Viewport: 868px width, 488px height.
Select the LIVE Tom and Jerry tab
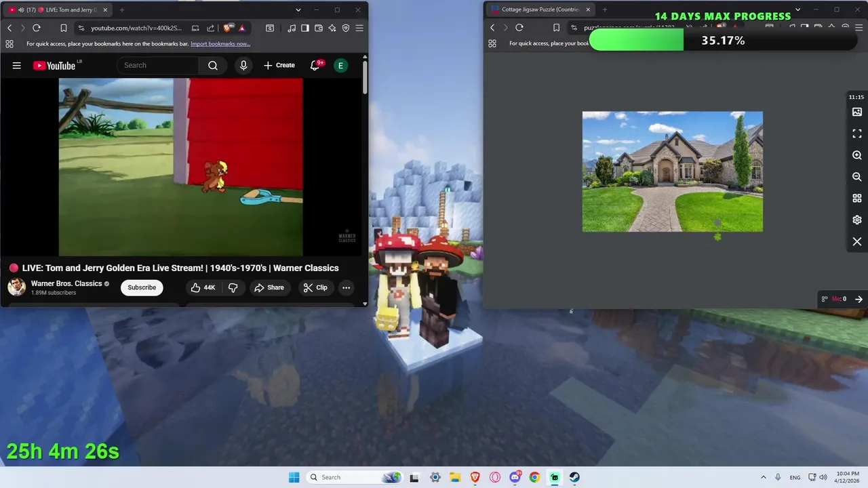pyautogui.click(x=56, y=10)
